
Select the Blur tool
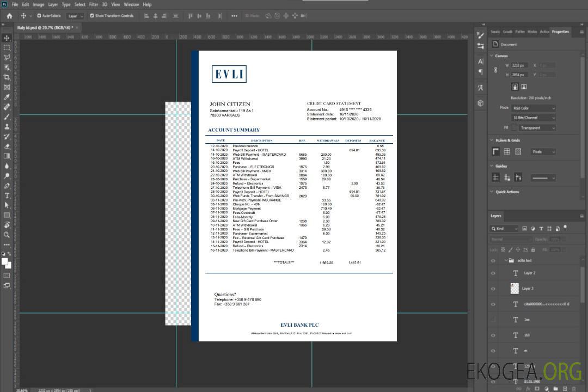pyautogui.click(x=7, y=166)
